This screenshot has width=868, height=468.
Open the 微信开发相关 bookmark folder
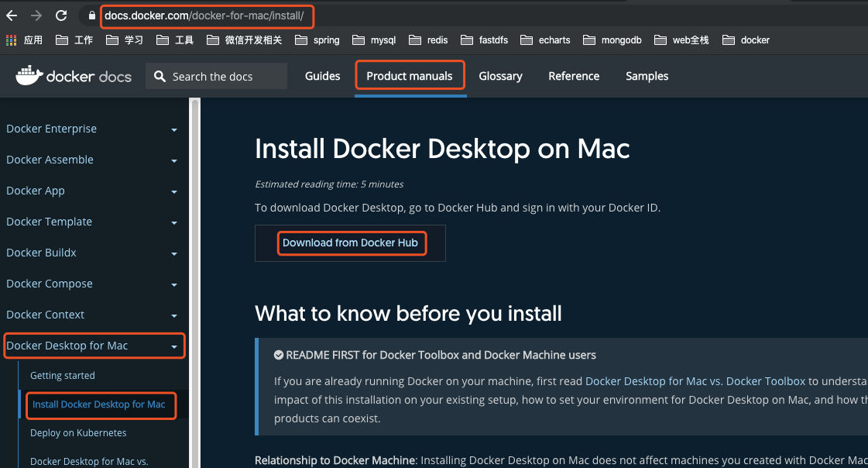click(x=244, y=40)
